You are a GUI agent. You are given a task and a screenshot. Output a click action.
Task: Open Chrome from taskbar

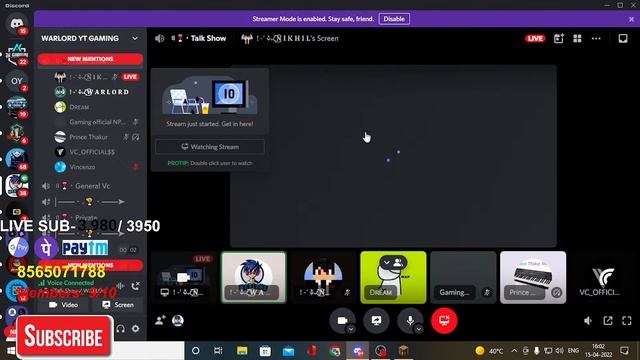(335, 351)
